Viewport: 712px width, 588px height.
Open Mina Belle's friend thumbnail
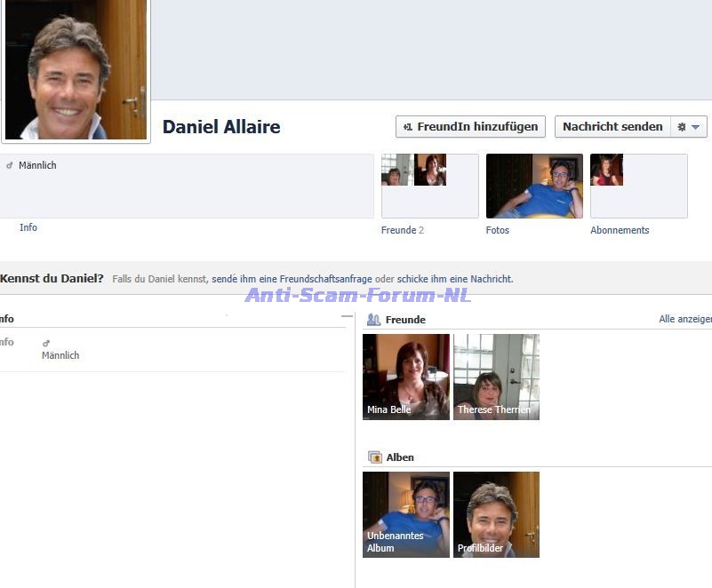click(x=406, y=377)
